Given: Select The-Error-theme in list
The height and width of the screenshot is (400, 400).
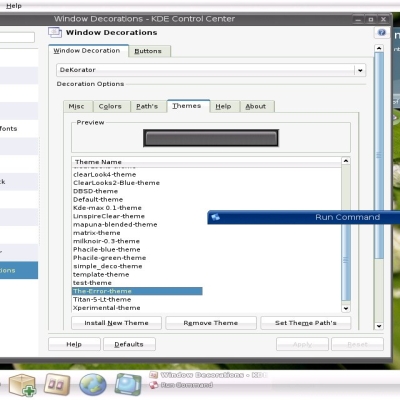Looking at the screenshot, I should tap(137, 291).
